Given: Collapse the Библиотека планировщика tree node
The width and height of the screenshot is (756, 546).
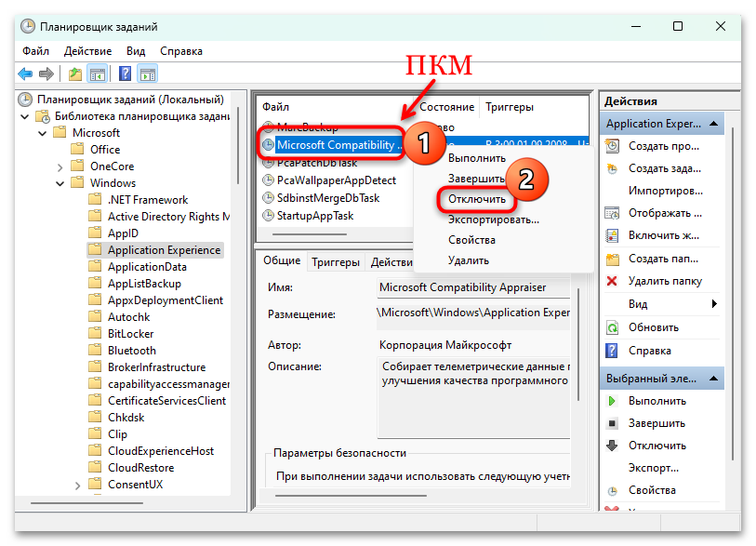Looking at the screenshot, I should coord(25,116).
